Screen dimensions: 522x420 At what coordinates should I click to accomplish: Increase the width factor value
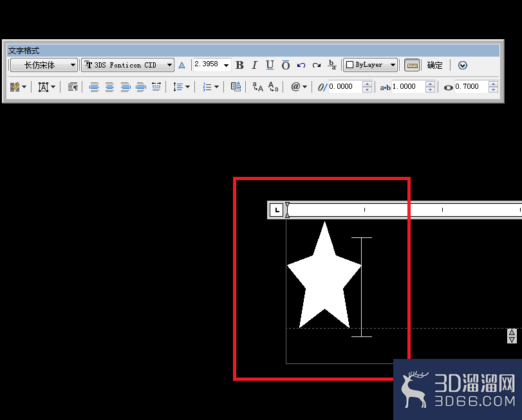point(494,84)
